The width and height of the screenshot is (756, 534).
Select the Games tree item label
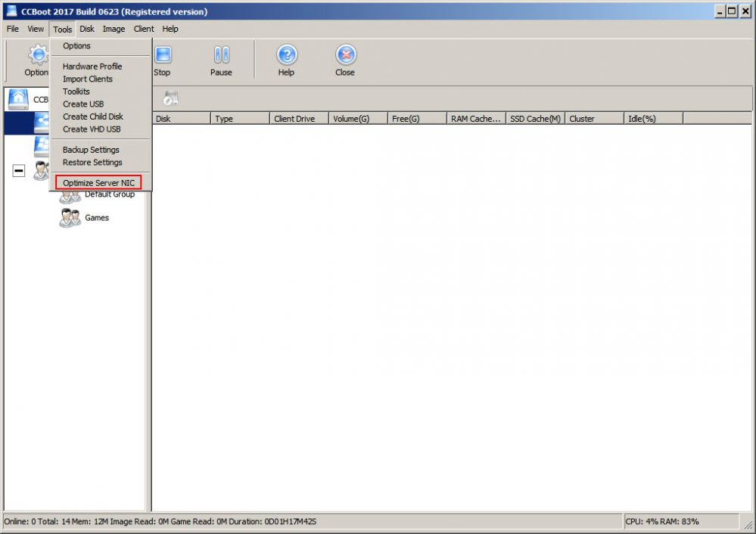97,218
